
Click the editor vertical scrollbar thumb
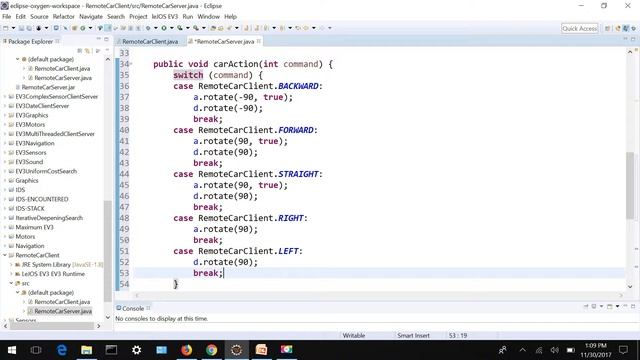point(630,186)
